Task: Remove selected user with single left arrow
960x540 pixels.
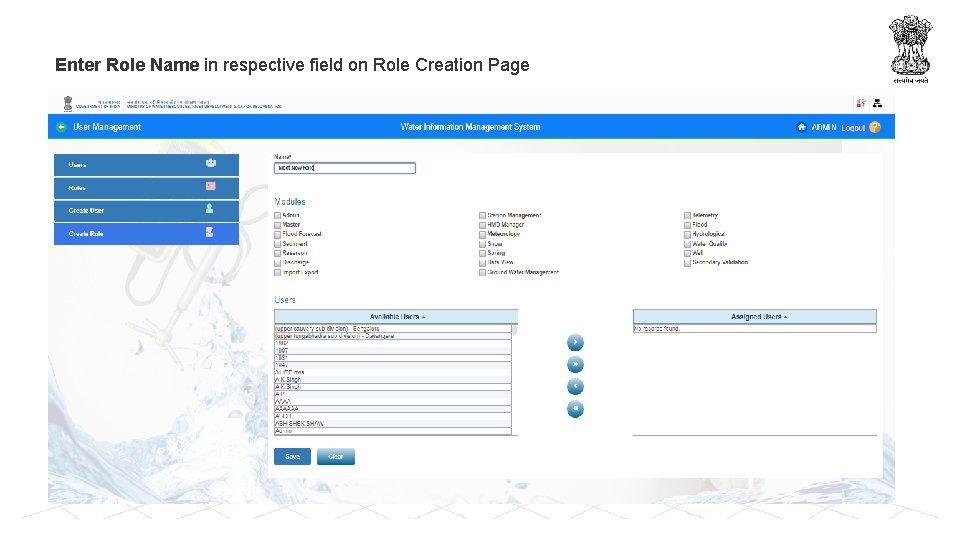Action: pos(575,386)
